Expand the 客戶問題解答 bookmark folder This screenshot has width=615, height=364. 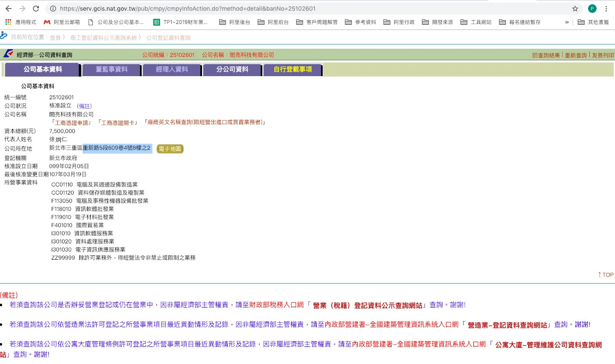(317, 22)
